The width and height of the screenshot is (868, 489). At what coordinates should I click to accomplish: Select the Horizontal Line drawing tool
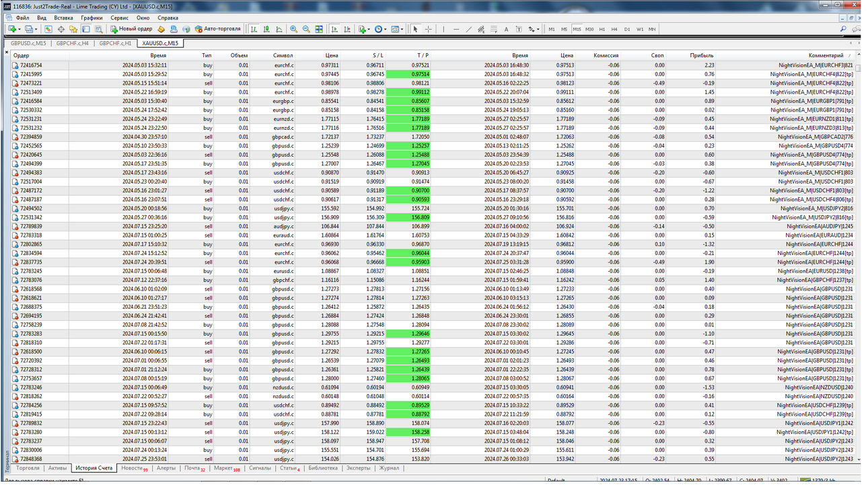pos(456,29)
